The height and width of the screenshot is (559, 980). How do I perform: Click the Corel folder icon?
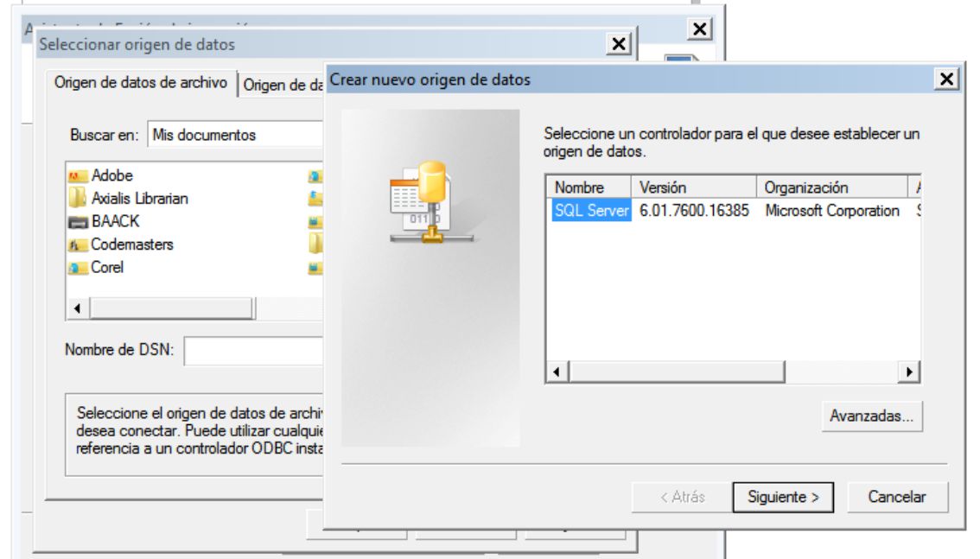pos(78,268)
